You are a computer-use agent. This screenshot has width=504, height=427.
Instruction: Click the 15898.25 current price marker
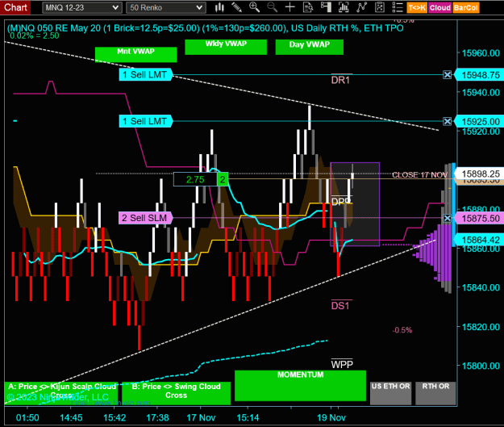click(x=479, y=174)
